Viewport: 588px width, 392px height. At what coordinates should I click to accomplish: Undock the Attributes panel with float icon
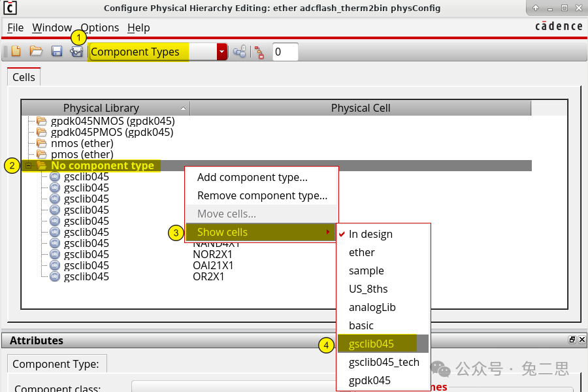coord(572,340)
